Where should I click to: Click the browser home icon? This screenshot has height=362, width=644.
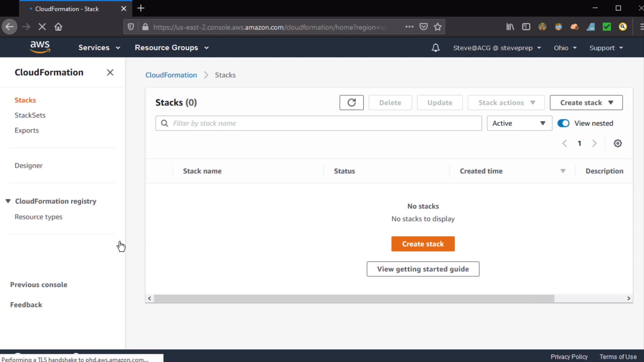coord(58,27)
